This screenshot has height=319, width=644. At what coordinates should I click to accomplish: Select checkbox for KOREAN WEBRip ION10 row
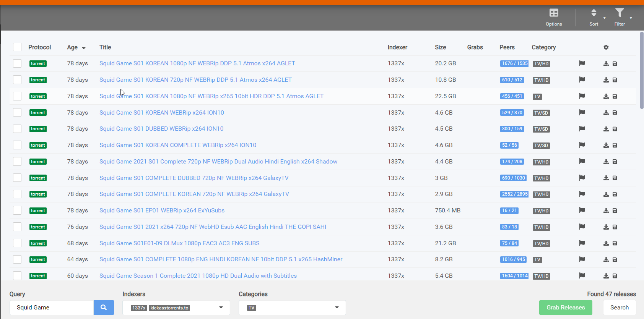tap(17, 112)
